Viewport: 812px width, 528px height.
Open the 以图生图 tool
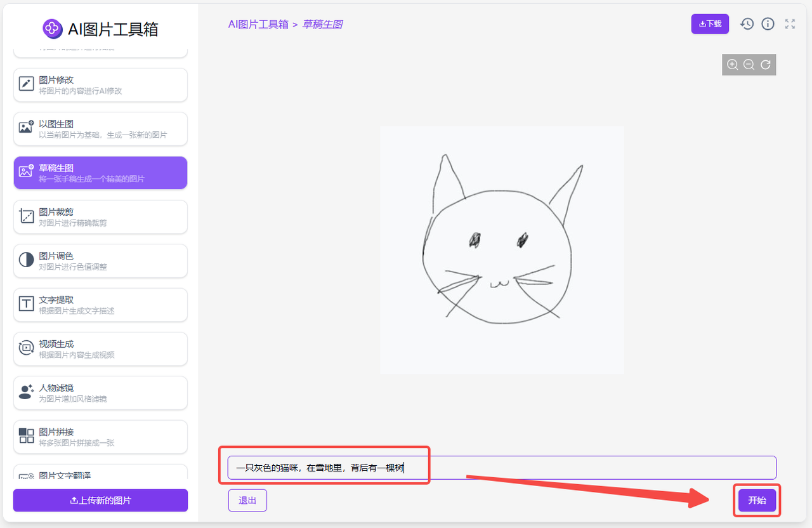click(x=100, y=129)
